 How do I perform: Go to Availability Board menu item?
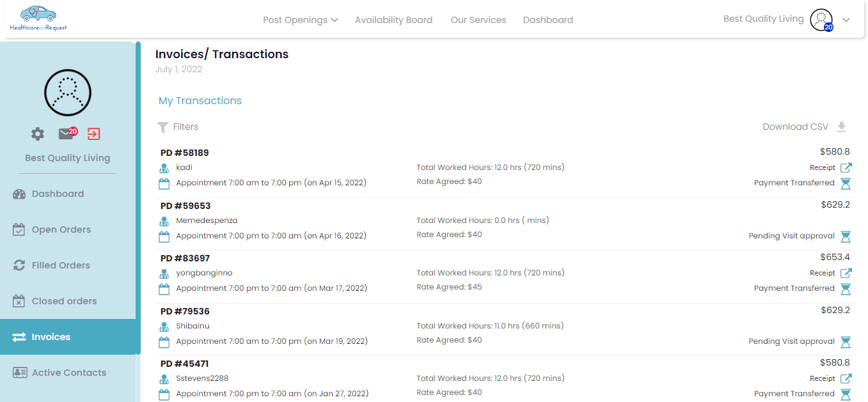click(x=393, y=20)
